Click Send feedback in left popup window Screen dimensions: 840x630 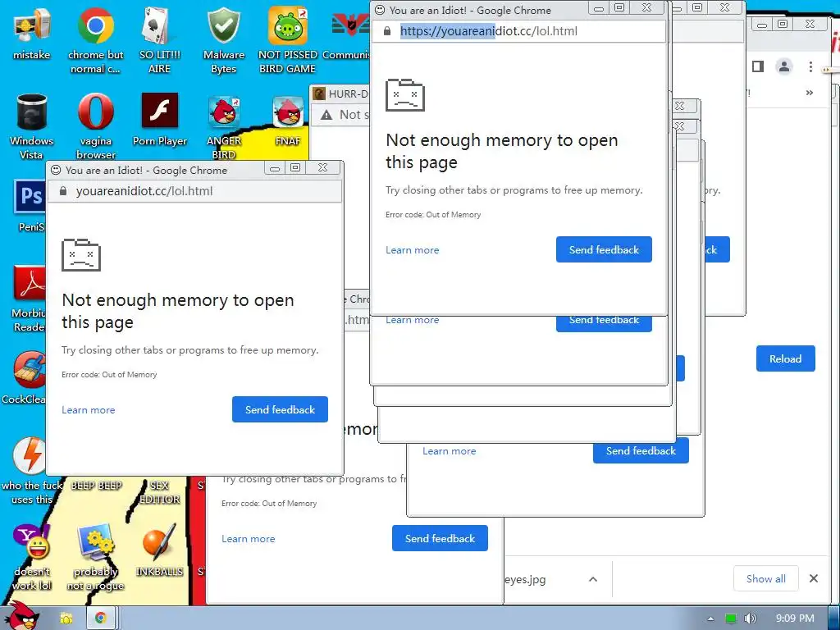click(281, 409)
